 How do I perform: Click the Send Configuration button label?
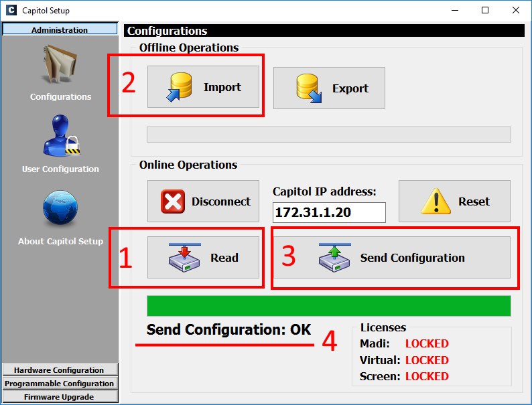pos(412,258)
